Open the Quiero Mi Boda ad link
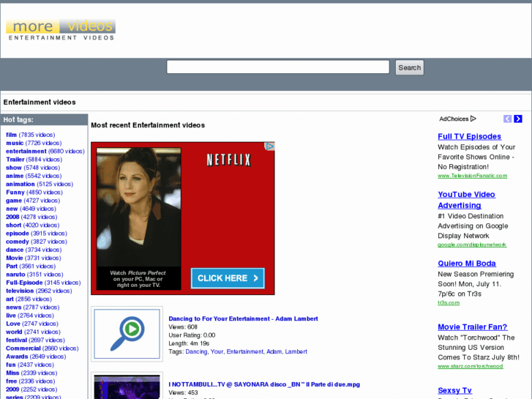Viewport: 532px width, 399px height. [x=467, y=264]
